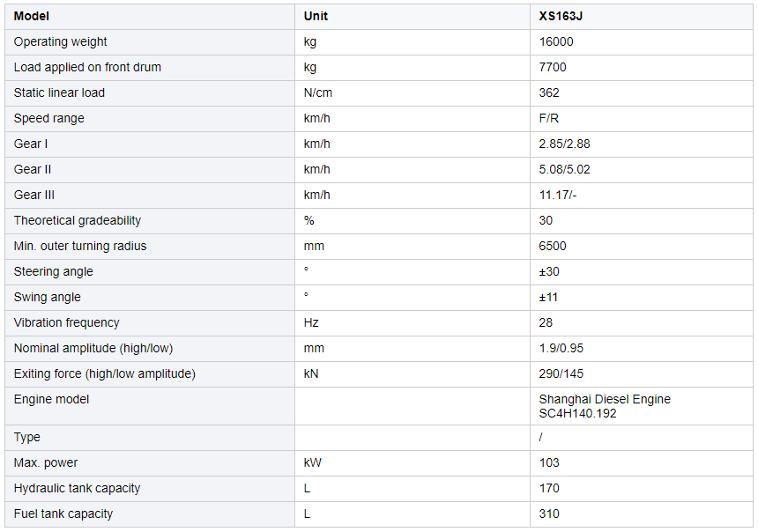This screenshot has width=758, height=532.
Task: Select Fuel tank capacity value 310
Action: 549,514
